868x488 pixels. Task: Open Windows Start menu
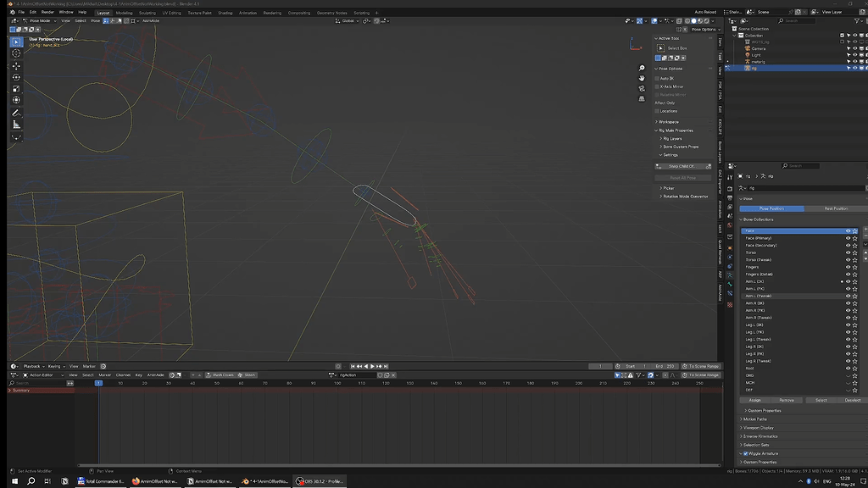14,481
